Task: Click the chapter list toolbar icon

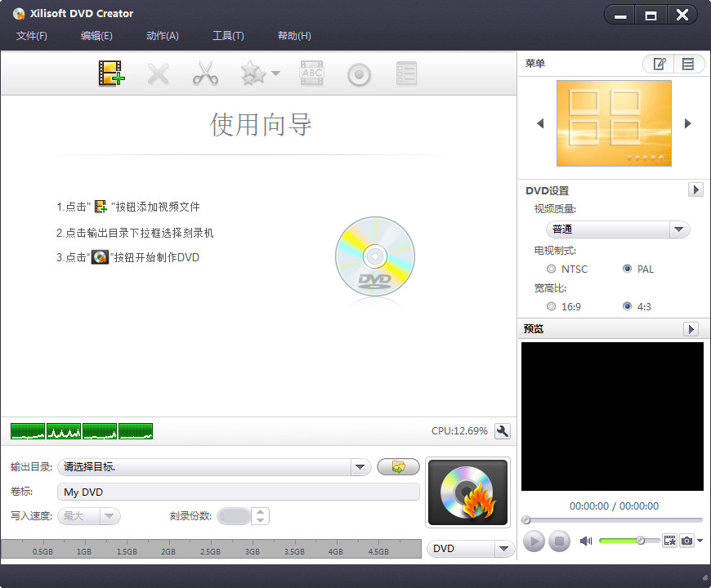Action: pos(406,73)
